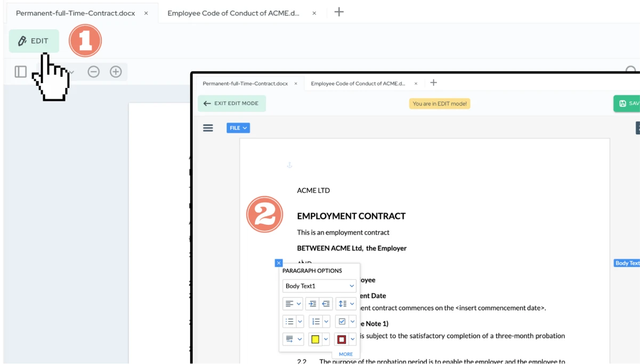Close the Code of Conduct tab in the edit-mode window
The height and width of the screenshot is (364, 640).
click(x=416, y=84)
